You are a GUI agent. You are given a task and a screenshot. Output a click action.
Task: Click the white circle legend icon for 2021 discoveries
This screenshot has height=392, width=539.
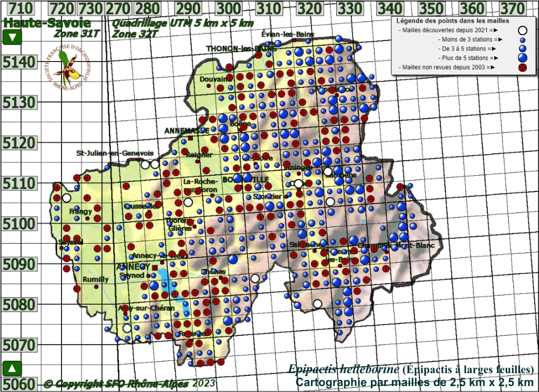tap(522, 30)
